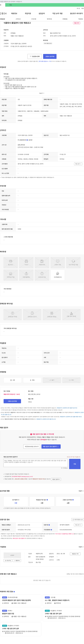Open the 취업지원 menu
The width and height of the screenshot is (84, 644).
pos(28,13)
